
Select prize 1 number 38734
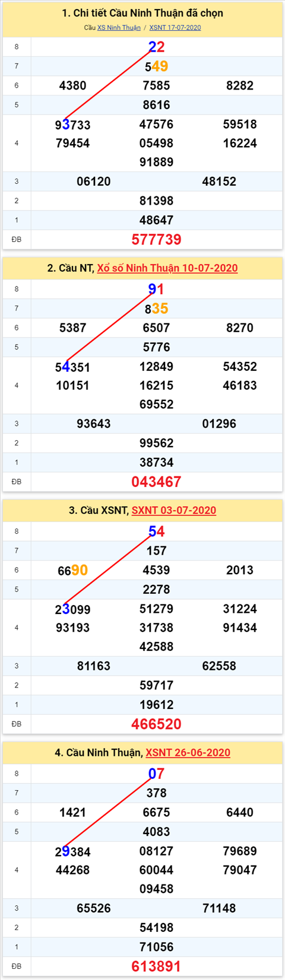[x=156, y=462]
